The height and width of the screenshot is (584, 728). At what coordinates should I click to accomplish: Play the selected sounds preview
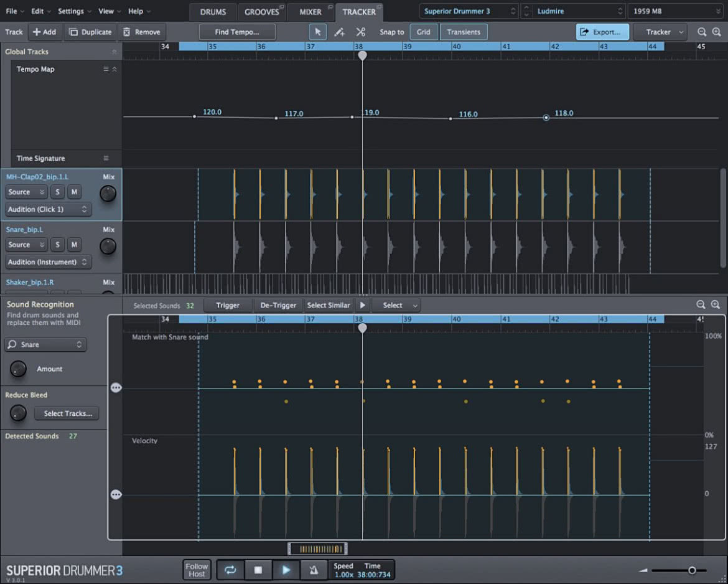(x=363, y=305)
